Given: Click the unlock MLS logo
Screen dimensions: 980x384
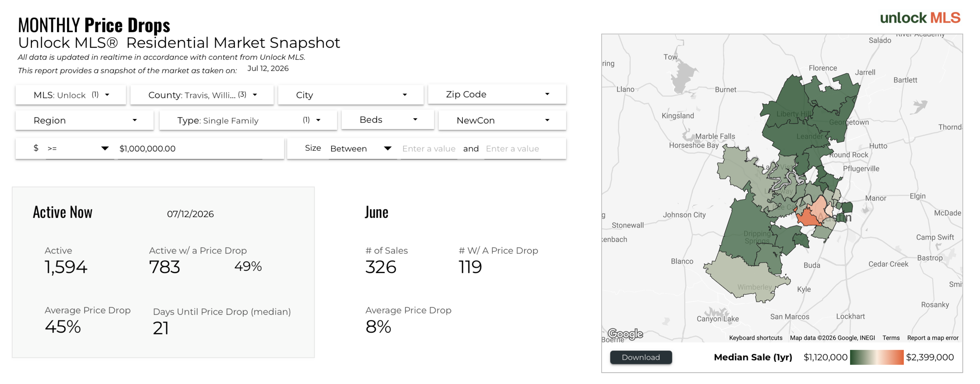Looking at the screenshot, I should point(920,18).
